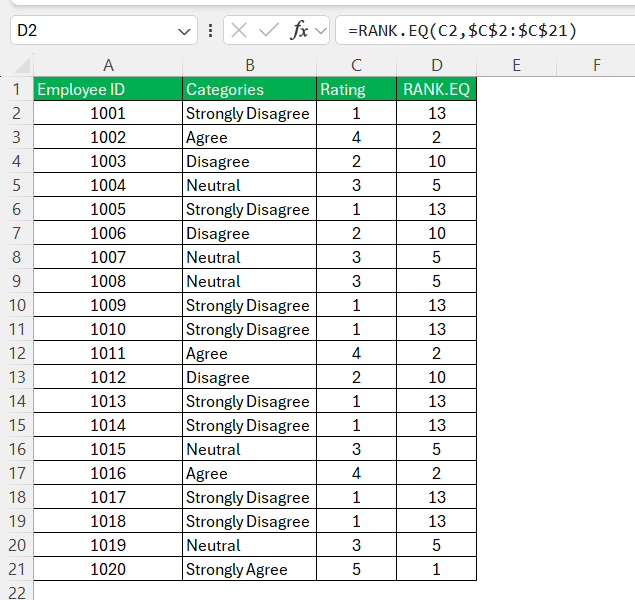Click the Rating header cell

pos(356,89)
